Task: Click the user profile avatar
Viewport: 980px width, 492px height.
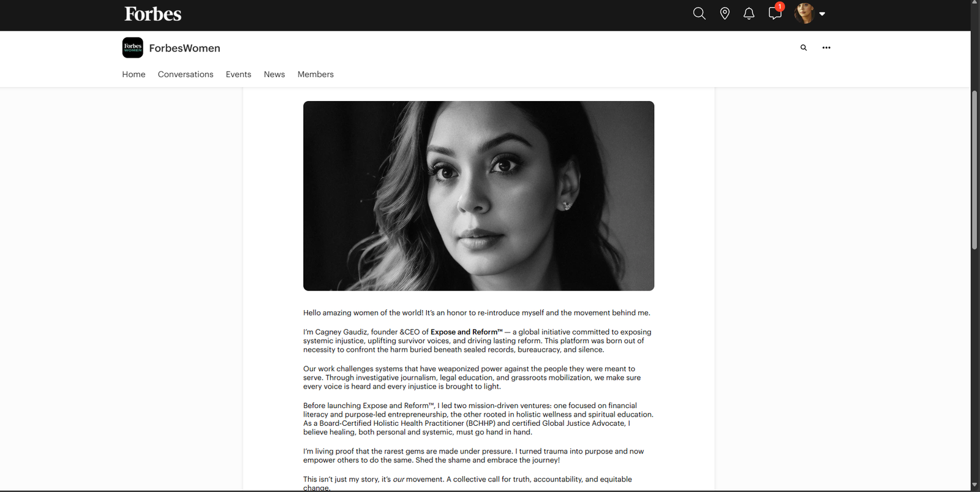Action: click(x=804, y=13)
